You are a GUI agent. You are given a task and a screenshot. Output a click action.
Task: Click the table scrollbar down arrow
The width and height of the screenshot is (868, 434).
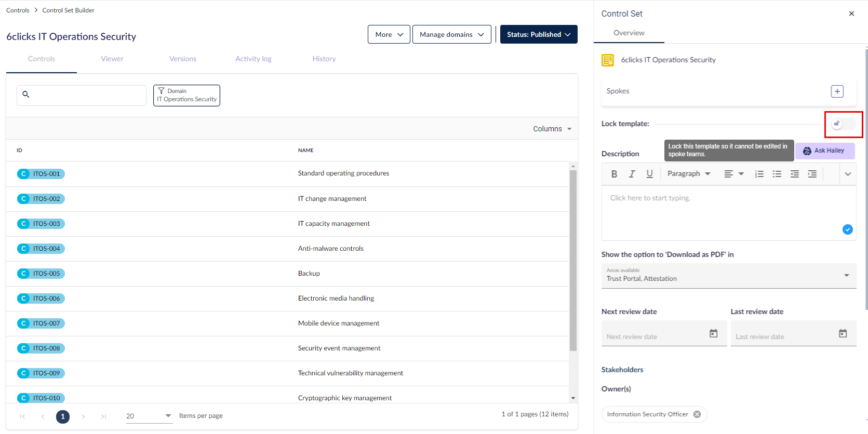pos(573,398)
